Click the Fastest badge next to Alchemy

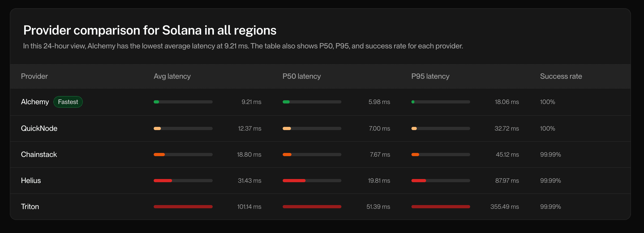coord(68,102)
